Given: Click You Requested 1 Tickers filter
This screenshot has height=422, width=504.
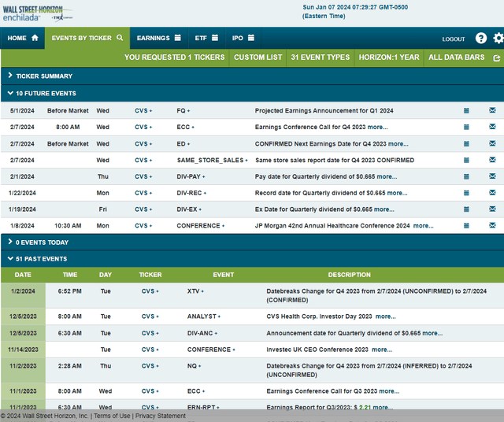Looking at the screenshot, I should [x=174, y=57].
